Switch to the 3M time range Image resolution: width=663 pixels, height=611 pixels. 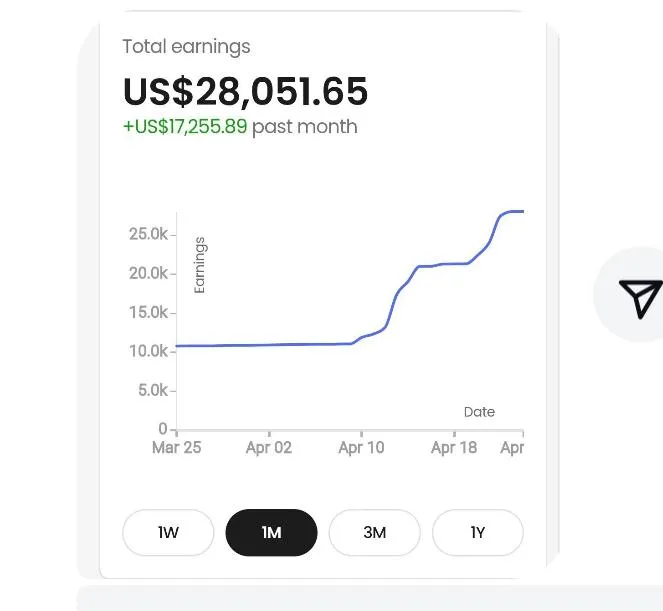pos(375,532)
